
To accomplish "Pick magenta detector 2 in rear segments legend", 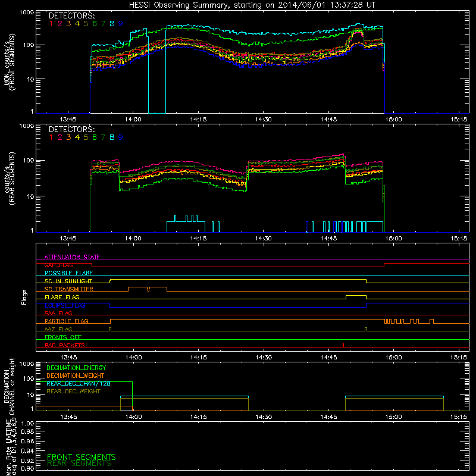I will pyautogui.click(x=60, y=137).
